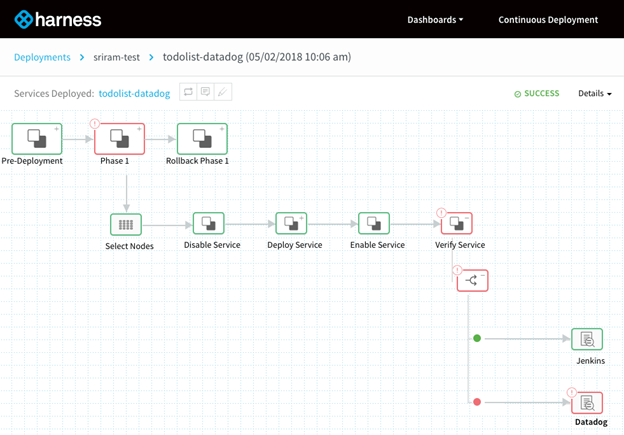624x435 pixels.
Task: Click the Enable Service label
Action: click(378, 245)
